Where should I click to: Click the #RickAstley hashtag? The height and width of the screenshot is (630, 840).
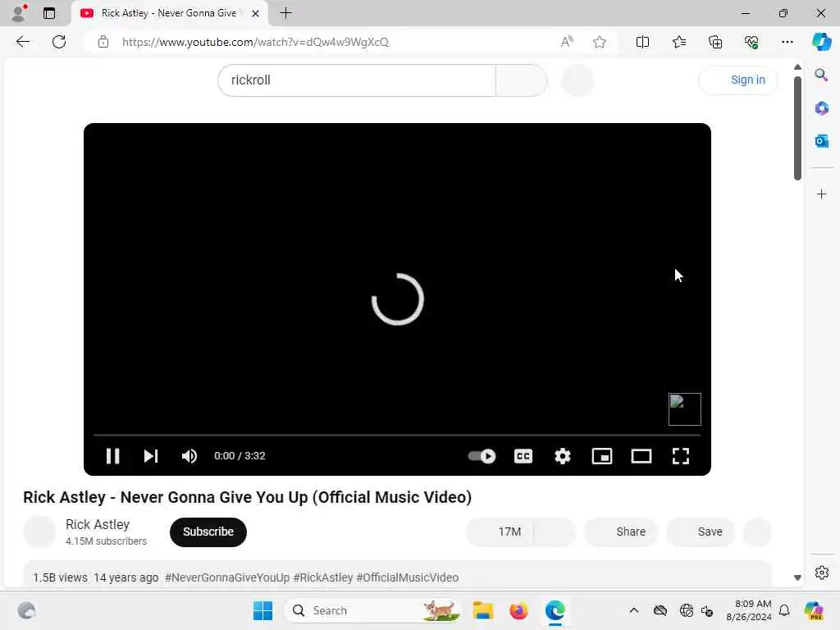tap(323, 577)
